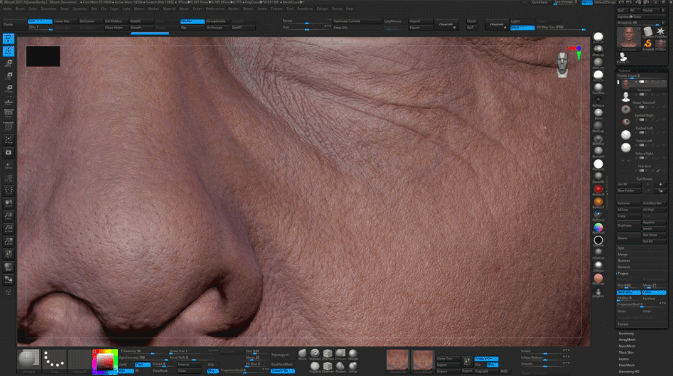
Task: Toggle the Rgb paint mode
Action: (x=126, y=370)
